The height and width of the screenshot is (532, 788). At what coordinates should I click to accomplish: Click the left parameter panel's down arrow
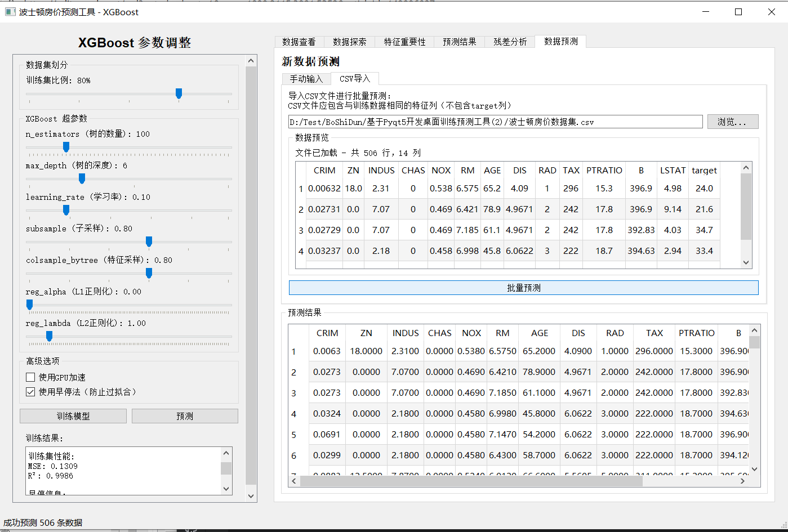coord(251,496)
